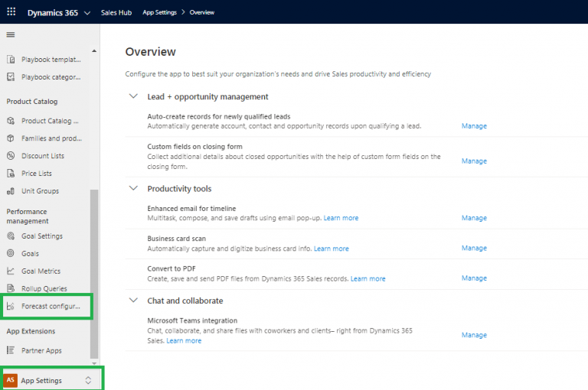588x390 pixels.
Task: Click Sales Hub in top bar
Action: (116, 12)
